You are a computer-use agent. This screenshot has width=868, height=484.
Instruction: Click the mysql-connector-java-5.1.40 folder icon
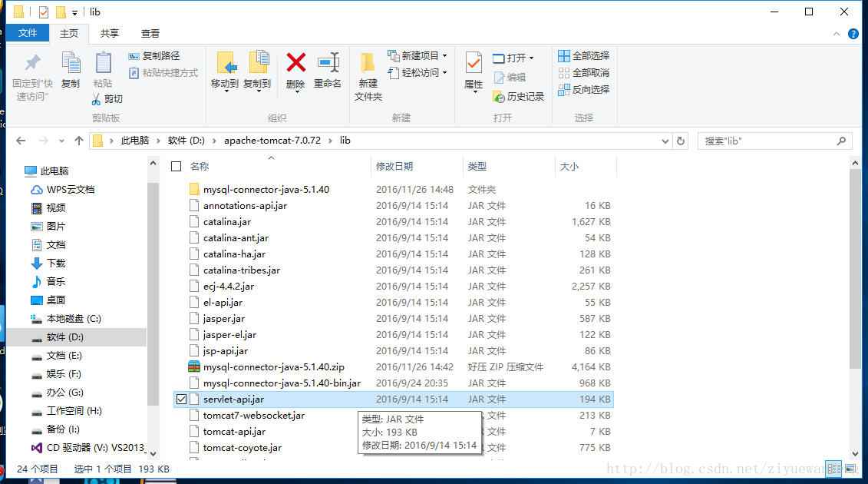(x=193, y=190)
